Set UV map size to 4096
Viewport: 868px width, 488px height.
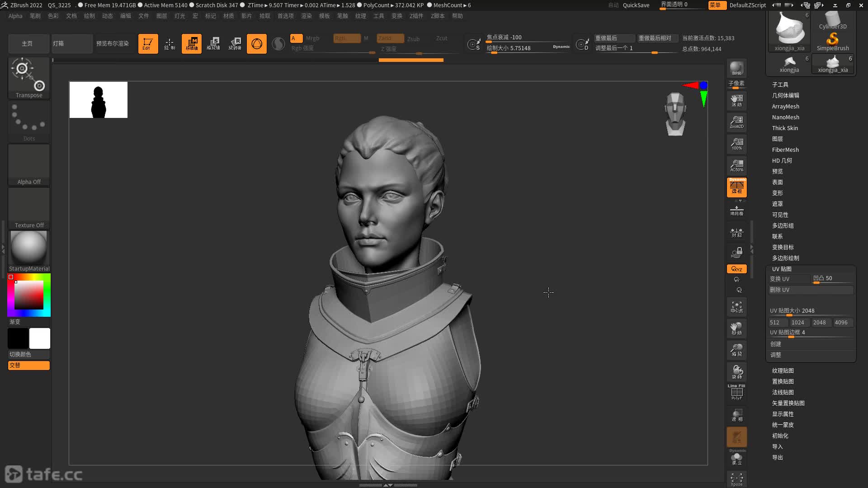click(843, 322)
